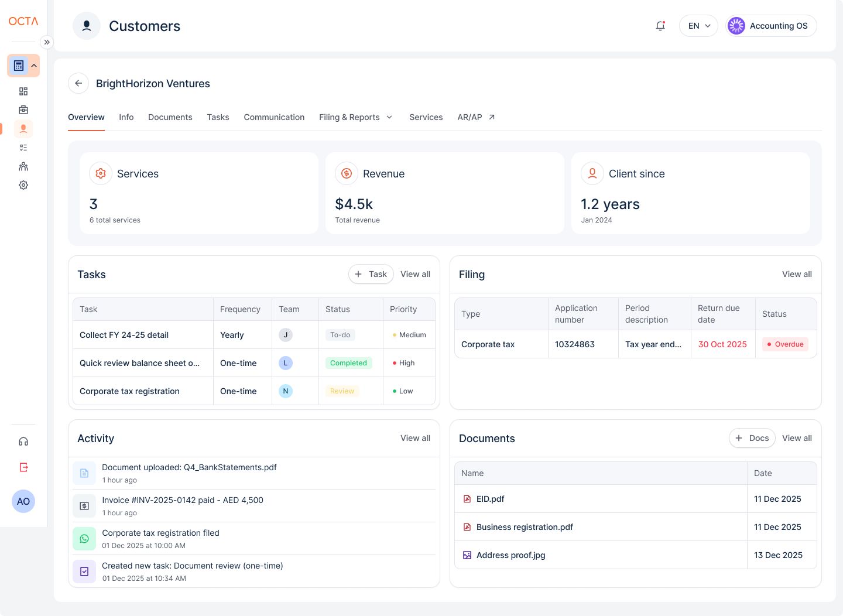Open the checklist tasks icon in the sidebar

(x=23, y=148)
